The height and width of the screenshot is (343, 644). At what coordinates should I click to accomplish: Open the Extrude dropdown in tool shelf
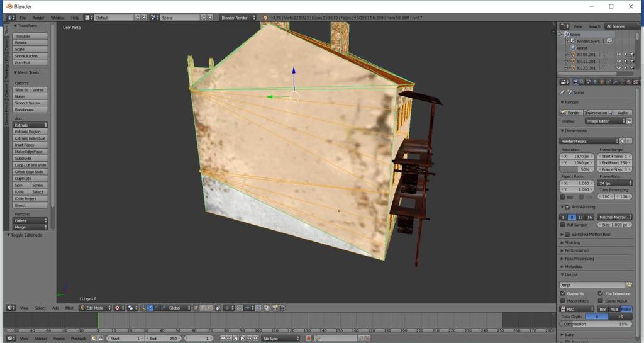click(30, 125)
